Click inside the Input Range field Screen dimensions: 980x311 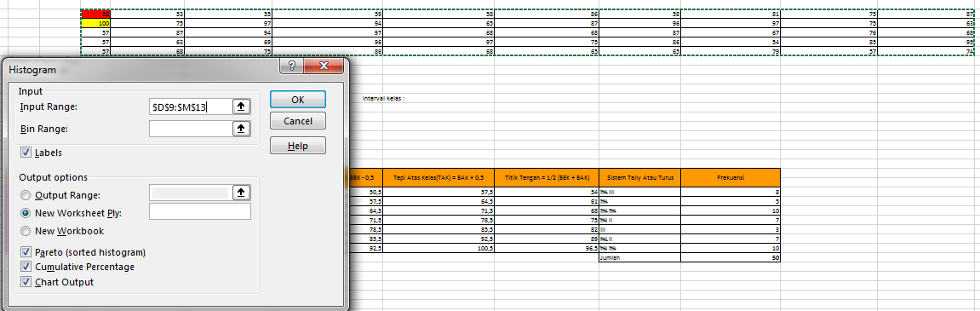191,107
